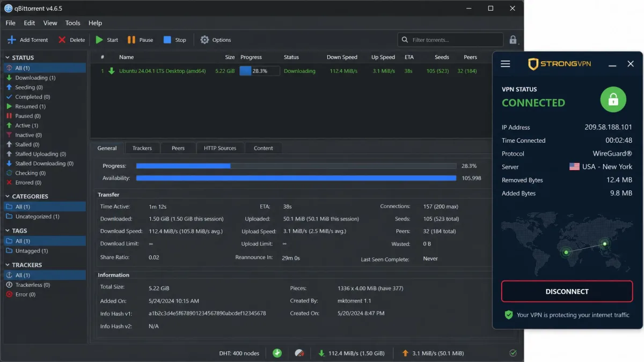
Task: Open the Tools menu
Action: (x=73, y=23)
